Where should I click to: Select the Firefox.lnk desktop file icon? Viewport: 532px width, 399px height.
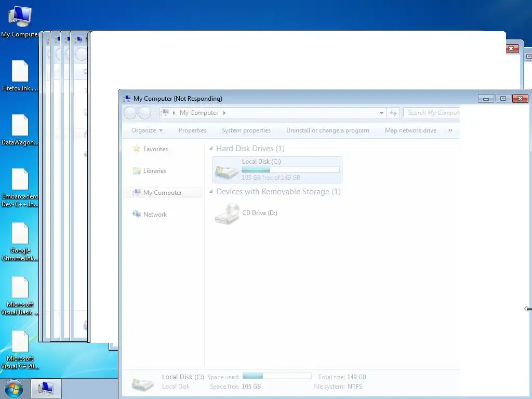[20, 71]
